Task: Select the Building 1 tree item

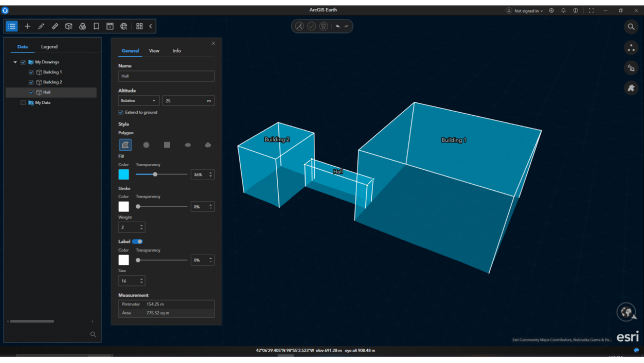Action: pyautogui.click(x=53, y=72)
